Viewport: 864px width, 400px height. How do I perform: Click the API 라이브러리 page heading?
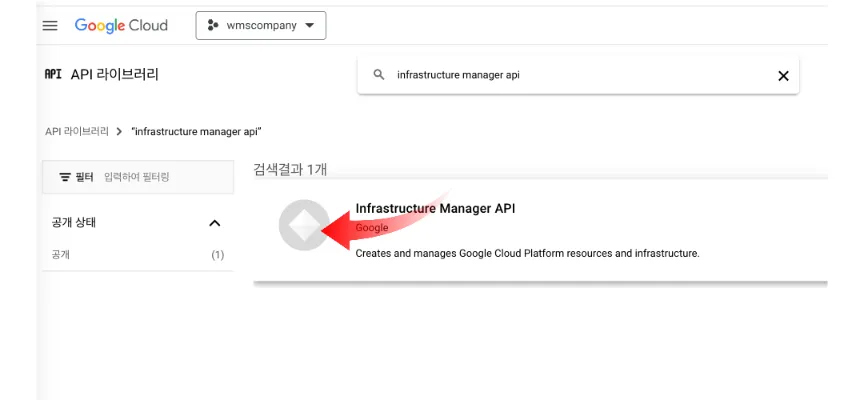[115, 74]
